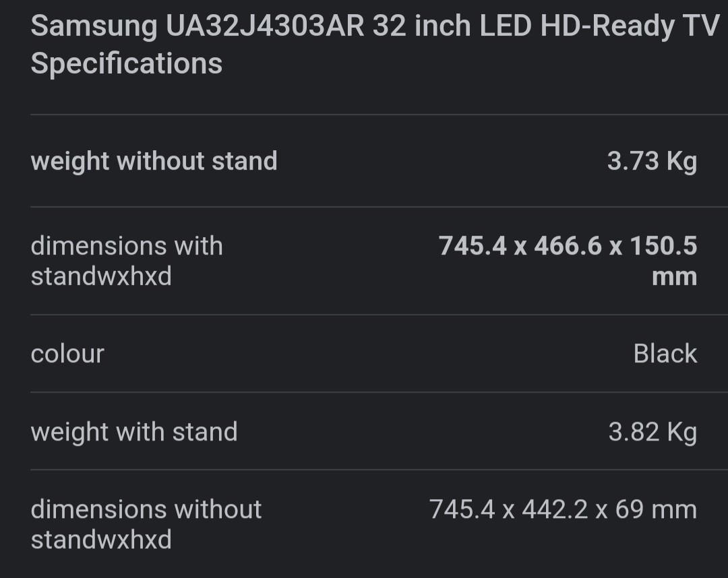Click the "dimensions with" label text
Image resolution: width=728 pixels, height=578 pixels.
[127, 246]
